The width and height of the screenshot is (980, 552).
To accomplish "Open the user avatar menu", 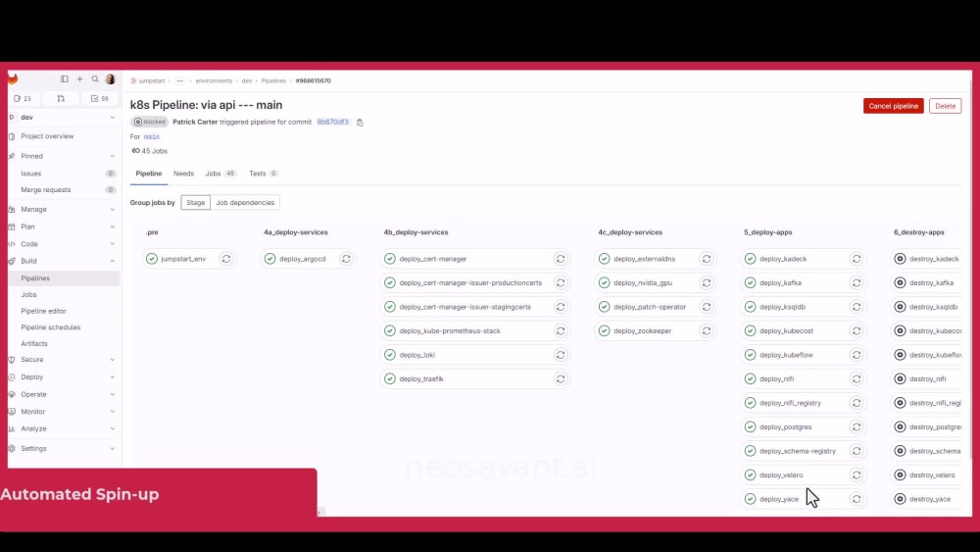I will click(x=111, y=79).
